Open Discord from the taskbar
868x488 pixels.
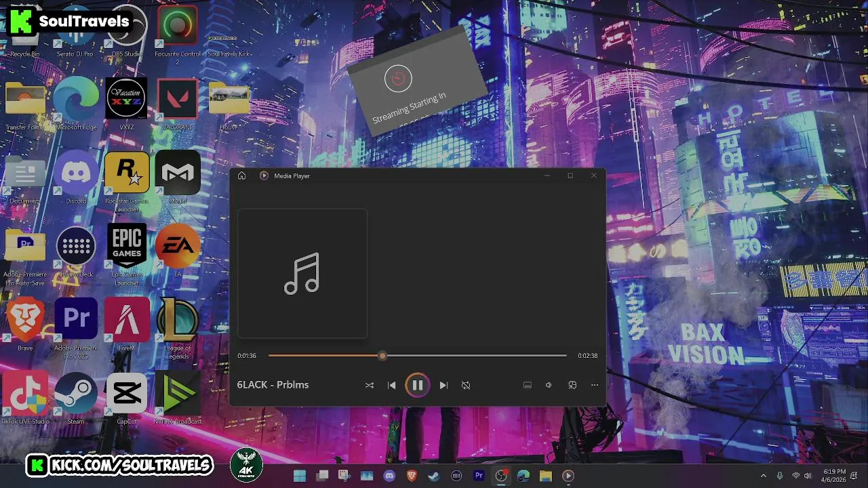click(x=389, y=476)
